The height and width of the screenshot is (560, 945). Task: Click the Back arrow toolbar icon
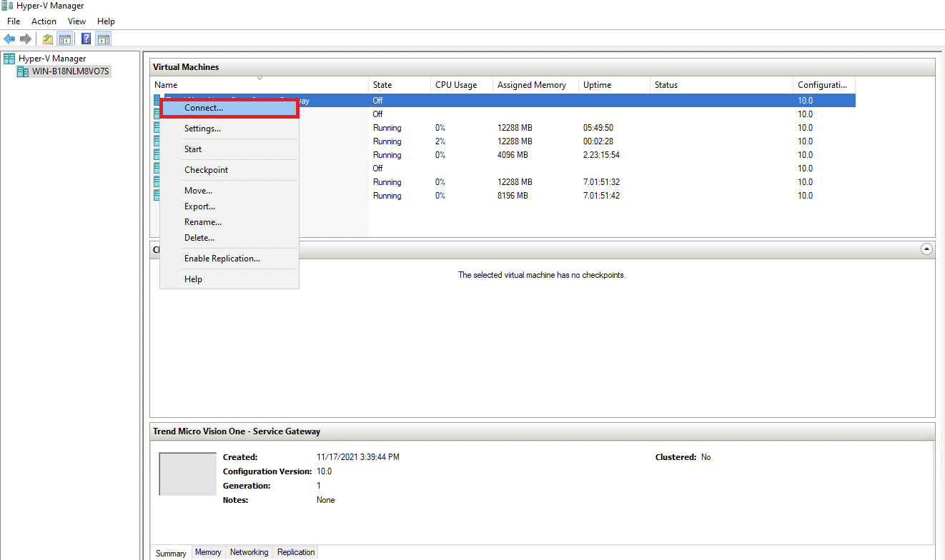point(9,39)
